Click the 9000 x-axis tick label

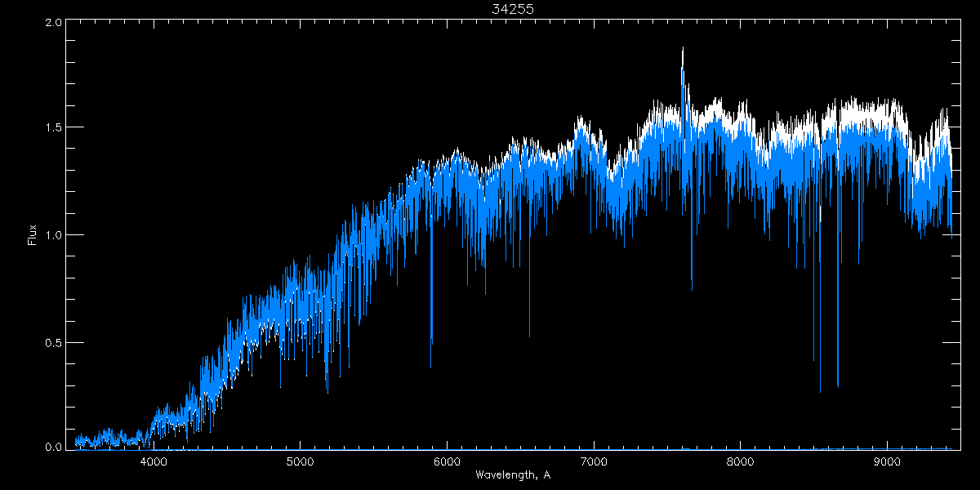point(887,461)
